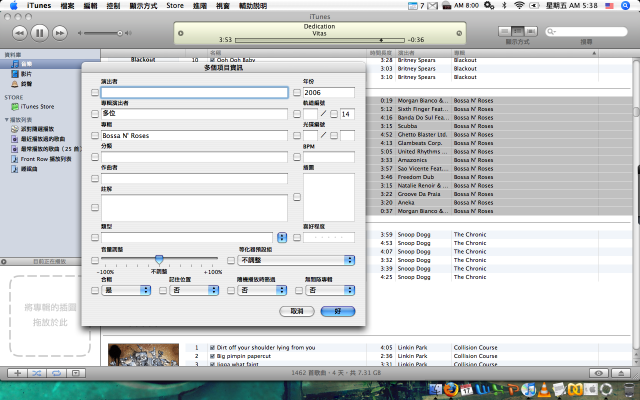The image size is (640, 400).
Task: Click the Linkin Park album artwork thumbnail
Action: pos(143,354)
